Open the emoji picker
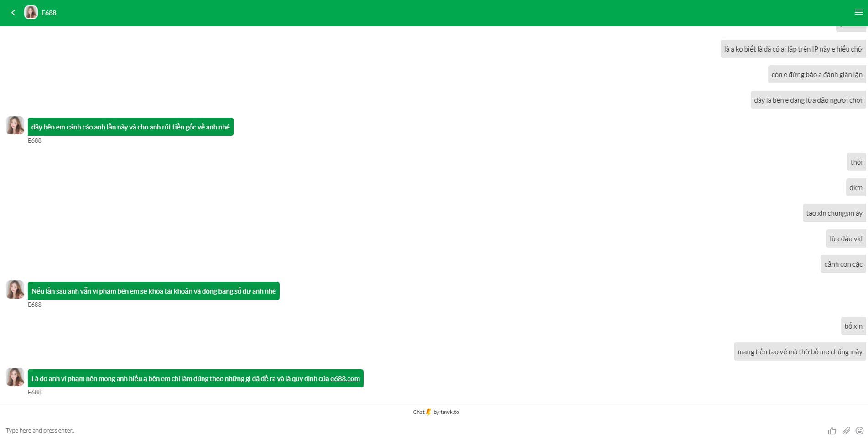Image resolution: width=868 pixels, height=439 pixels. point(860,431)
